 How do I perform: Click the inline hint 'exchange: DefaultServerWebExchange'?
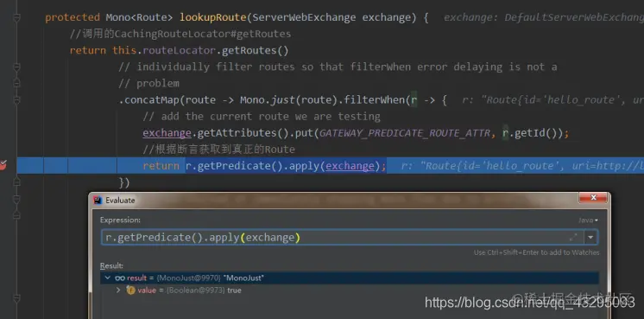tap(544, 17)
